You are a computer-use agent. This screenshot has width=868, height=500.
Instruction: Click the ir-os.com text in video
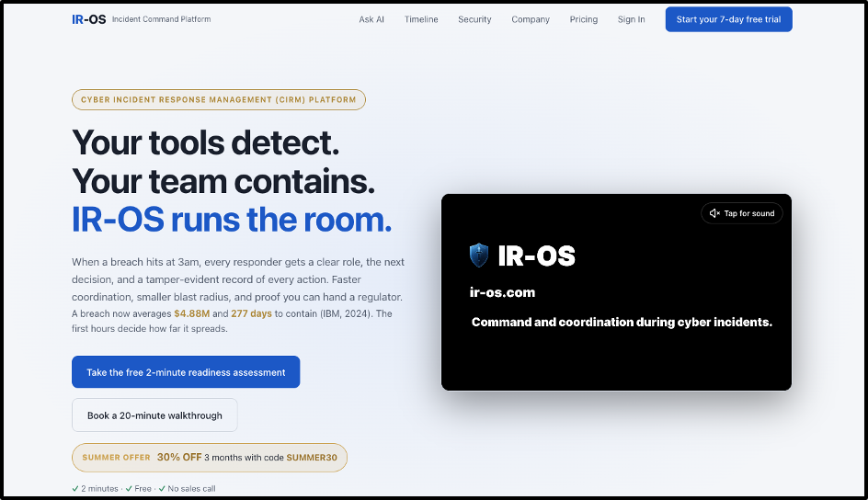click(502, 292)
